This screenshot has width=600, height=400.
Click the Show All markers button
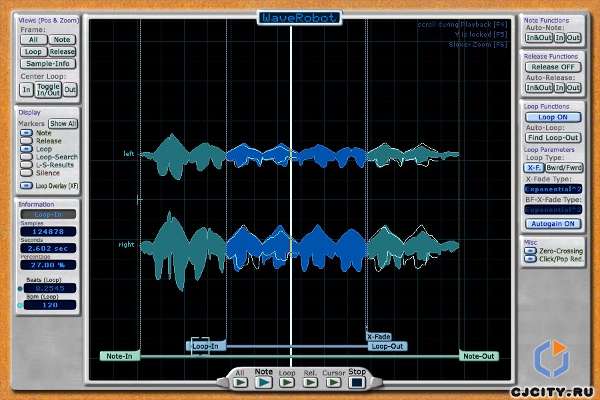tap(63, 123)
